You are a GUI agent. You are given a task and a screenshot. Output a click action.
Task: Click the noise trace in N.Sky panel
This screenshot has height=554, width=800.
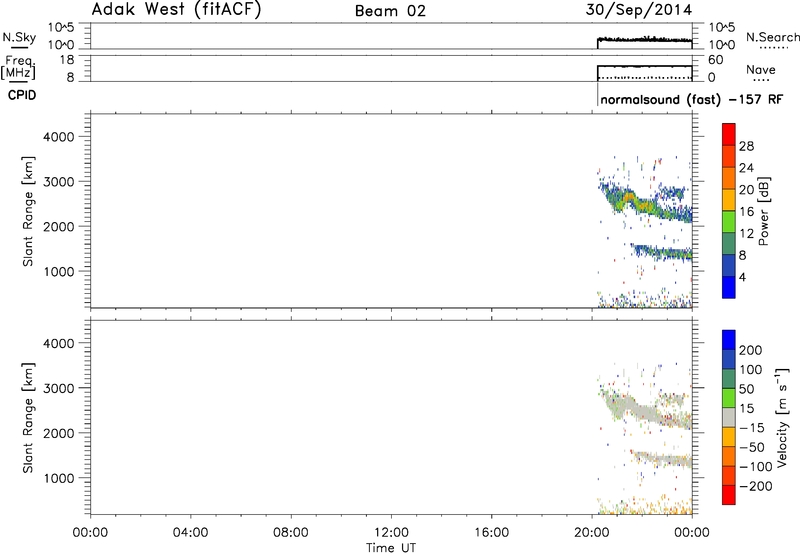[644, 39]
